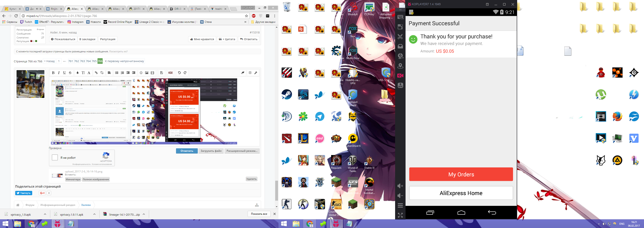Insert a numbered list in the editor
Viewport: 644px width, 228px height.
point(122,73)
